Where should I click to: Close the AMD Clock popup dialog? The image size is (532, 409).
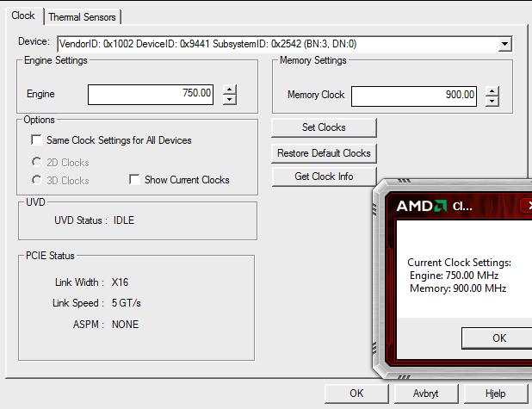tap(527, 205)
